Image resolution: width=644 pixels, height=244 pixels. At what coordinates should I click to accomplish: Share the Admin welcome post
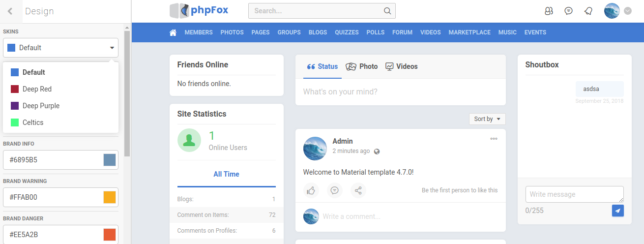coord(358,190)
